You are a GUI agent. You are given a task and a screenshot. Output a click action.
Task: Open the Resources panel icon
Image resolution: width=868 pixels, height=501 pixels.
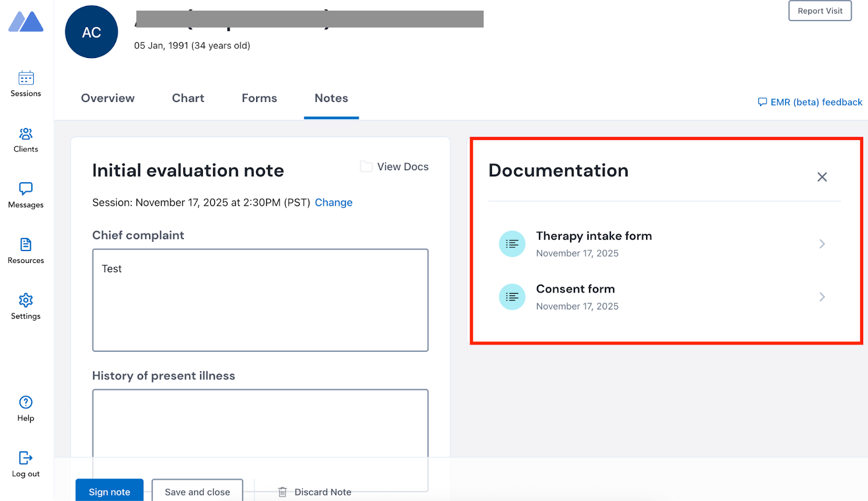tap(25, 245)
